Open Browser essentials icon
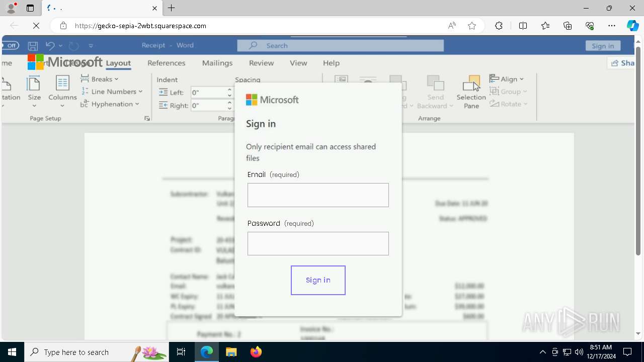This screenshot has width=644, height=362. pyautogui.click(x=590, y=26)
